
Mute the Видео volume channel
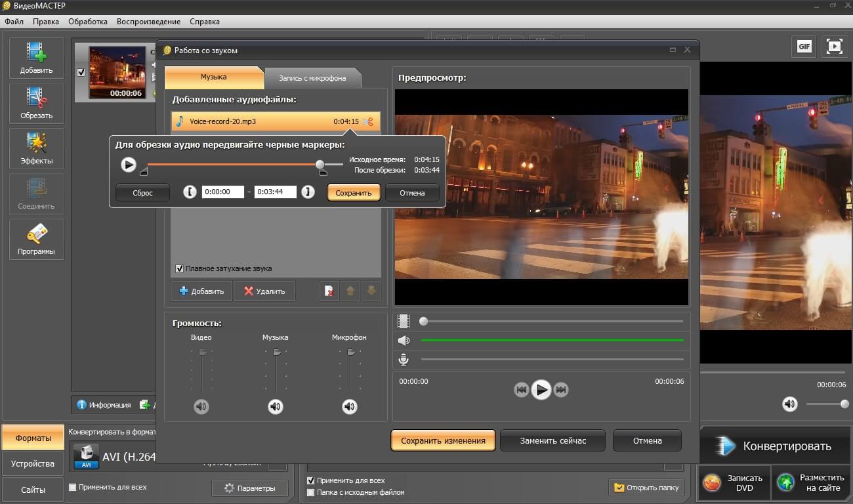point(201,407)
